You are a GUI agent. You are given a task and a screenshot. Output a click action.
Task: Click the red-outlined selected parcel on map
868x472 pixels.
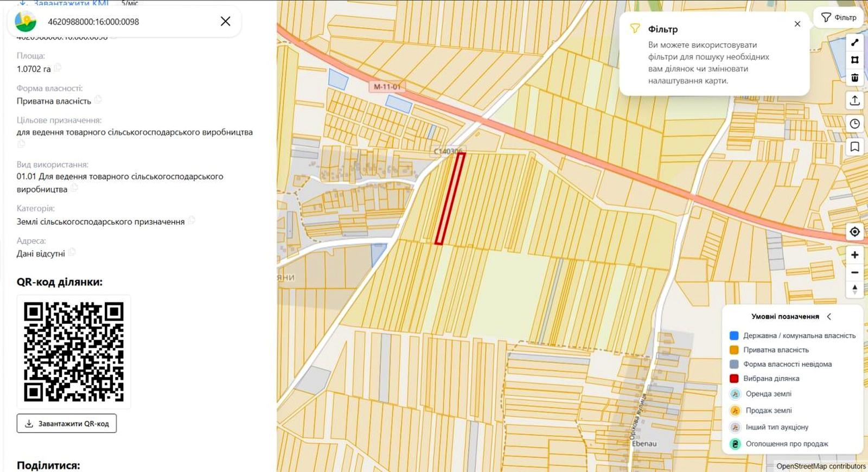click(450, 199)
